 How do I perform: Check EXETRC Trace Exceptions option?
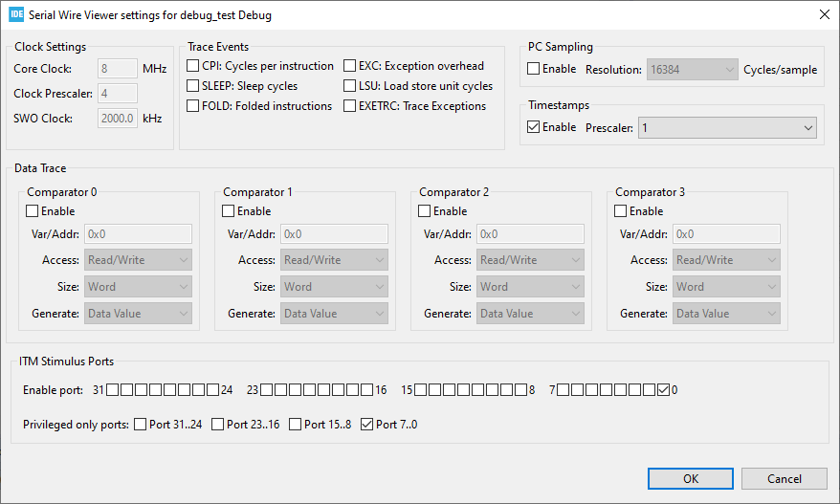[350, 106]
